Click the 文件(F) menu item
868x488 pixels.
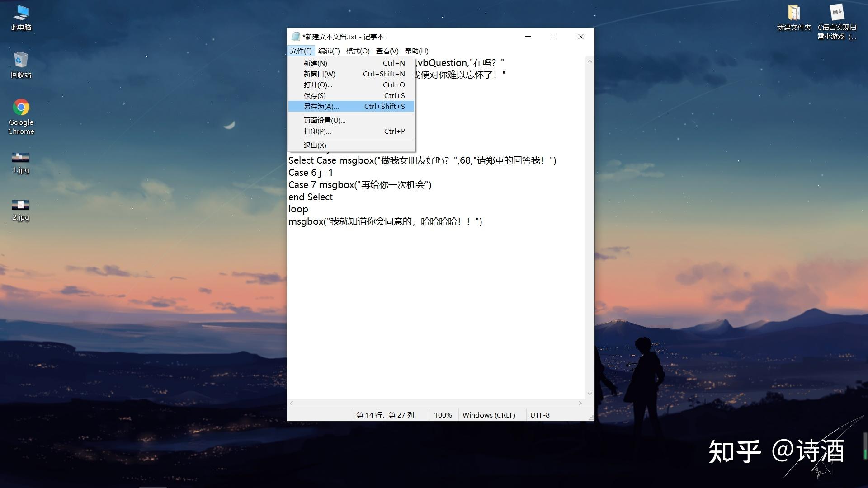pyautogui.click(x=301, y=51)
